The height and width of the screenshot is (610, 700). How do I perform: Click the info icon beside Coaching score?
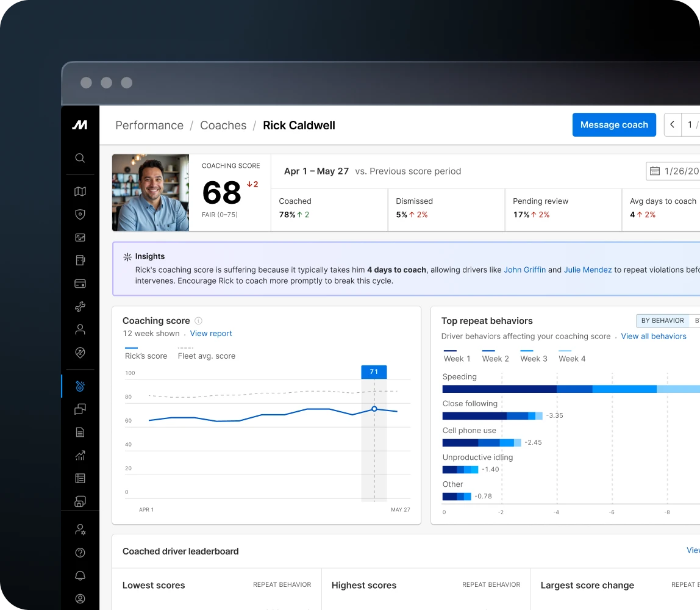coord(199,321)
